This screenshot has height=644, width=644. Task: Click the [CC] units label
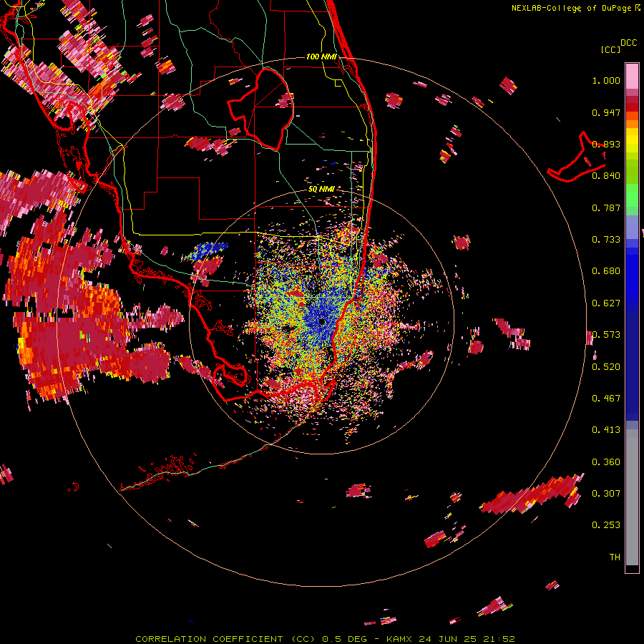tap(610, 49)
